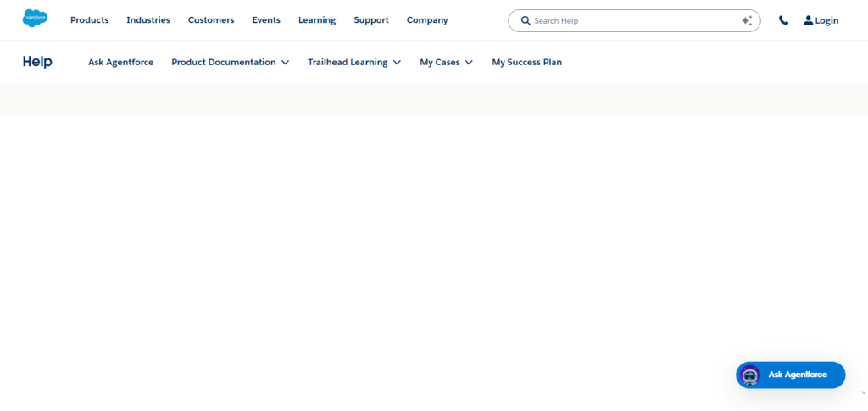This screenshot has width=868, height=411.
Task: Open My Success Plan link
Action: [527, 63]
